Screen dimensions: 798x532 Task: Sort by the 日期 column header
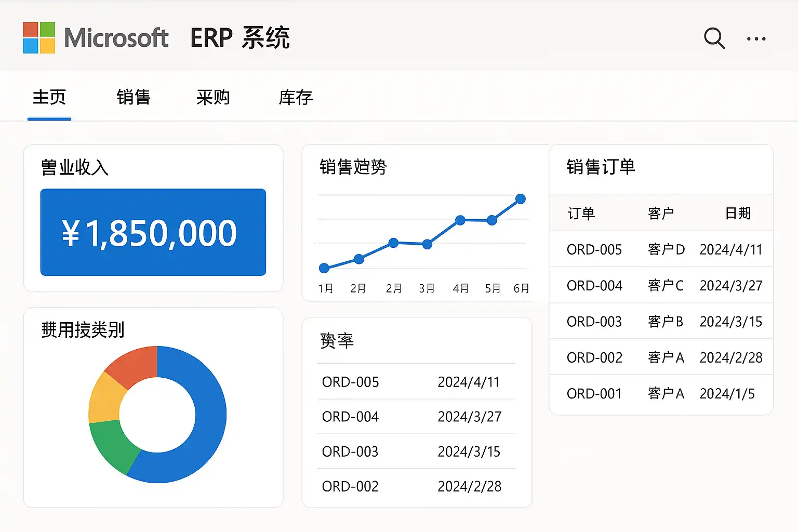738,214
